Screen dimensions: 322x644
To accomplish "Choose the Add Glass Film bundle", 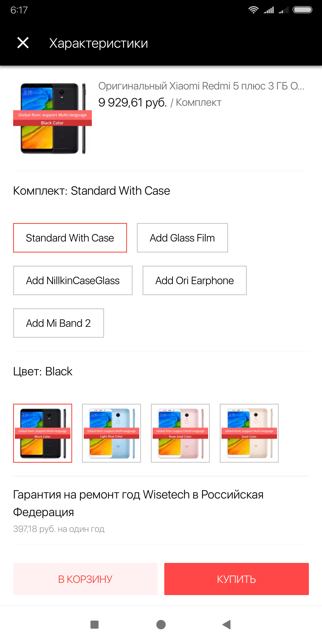I will click(x=182, y=238).
